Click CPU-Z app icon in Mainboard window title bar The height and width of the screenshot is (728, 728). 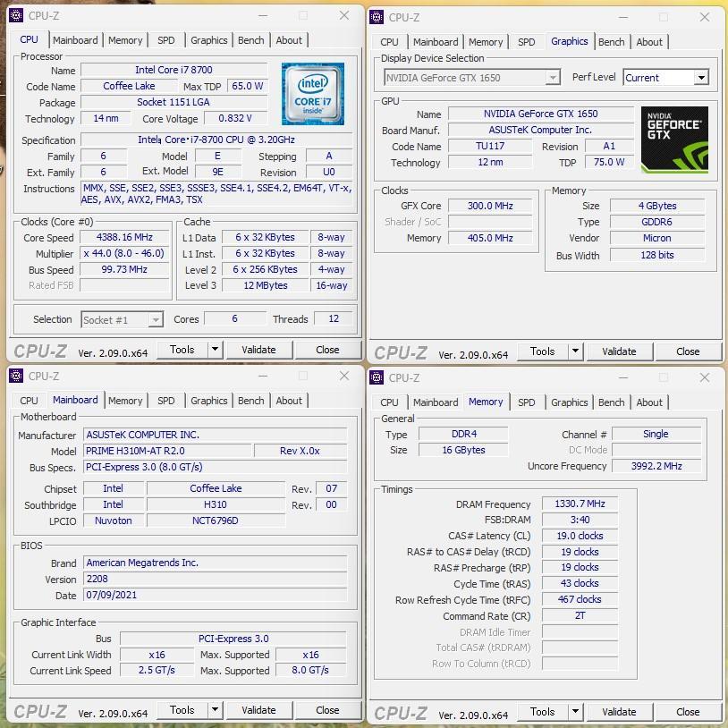coord(16,376)
